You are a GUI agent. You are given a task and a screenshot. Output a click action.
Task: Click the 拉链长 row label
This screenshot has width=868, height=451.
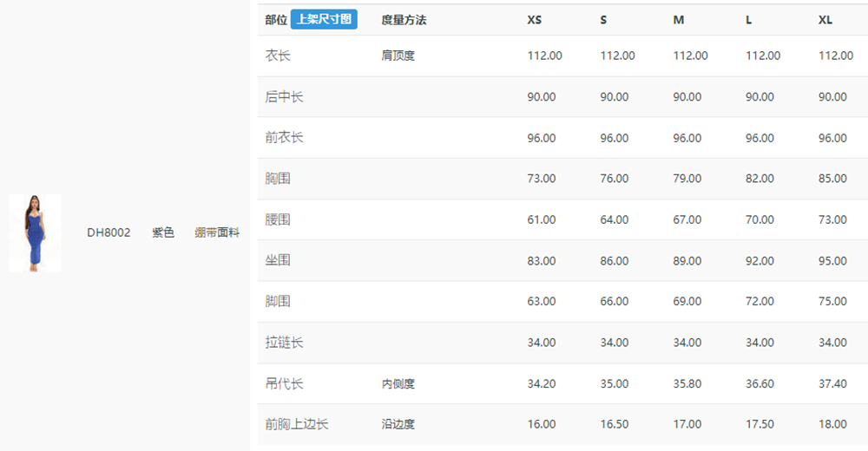pyautogui.click(x=284, y=343)
